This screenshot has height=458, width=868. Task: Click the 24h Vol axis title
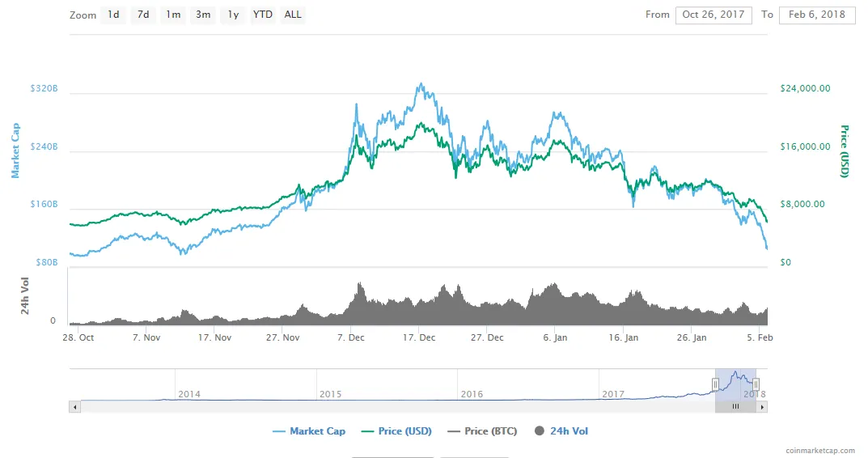pos(25,296)
